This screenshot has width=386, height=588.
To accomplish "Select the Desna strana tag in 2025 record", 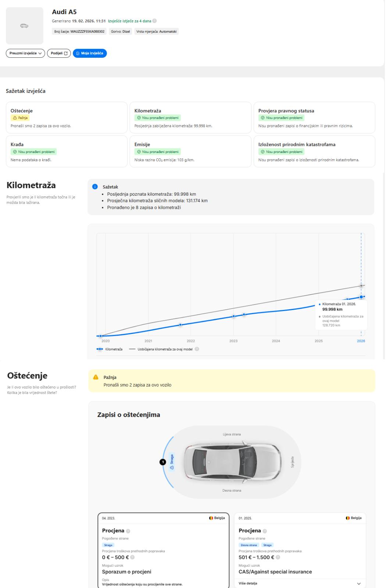I will click(x=249, y=545).
